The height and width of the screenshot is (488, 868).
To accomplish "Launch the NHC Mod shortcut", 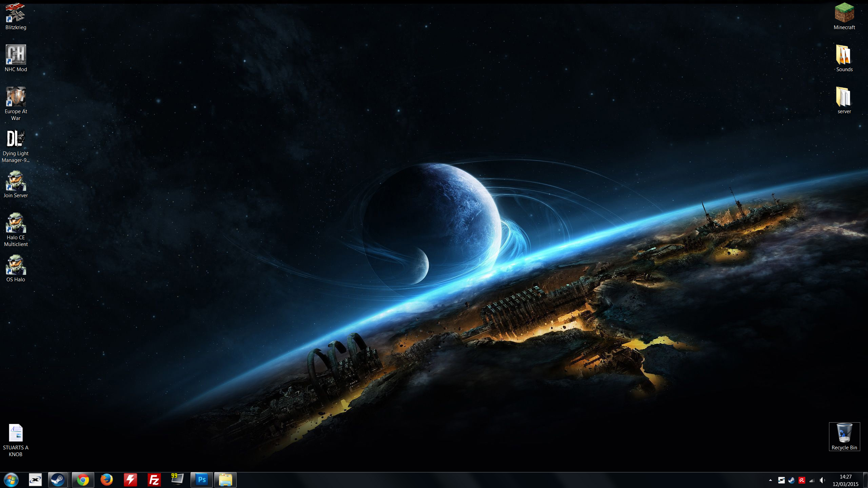I will coord(16,58).
